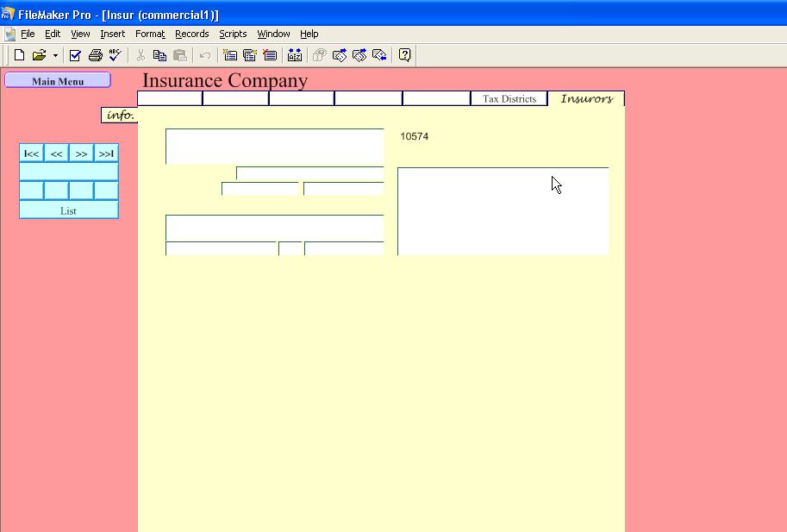Jump to last record with >>| button
The height and width of the screenshot is (532, 787).
(x=106, y=153)
